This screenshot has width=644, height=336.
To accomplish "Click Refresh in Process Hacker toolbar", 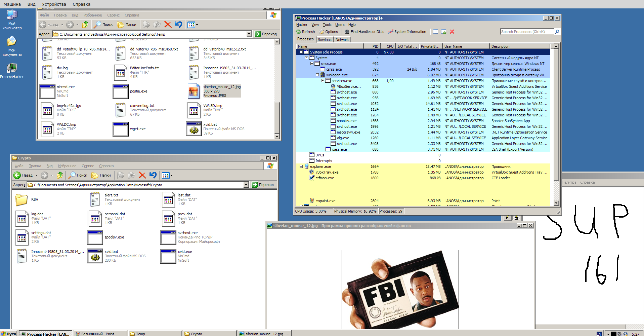I will [305, 32].
